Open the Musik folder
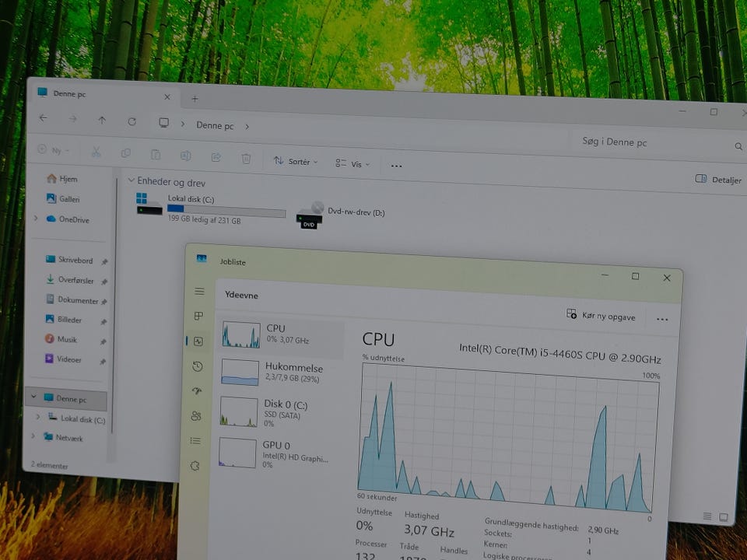The image size is (747, 560). coord(61,339)
